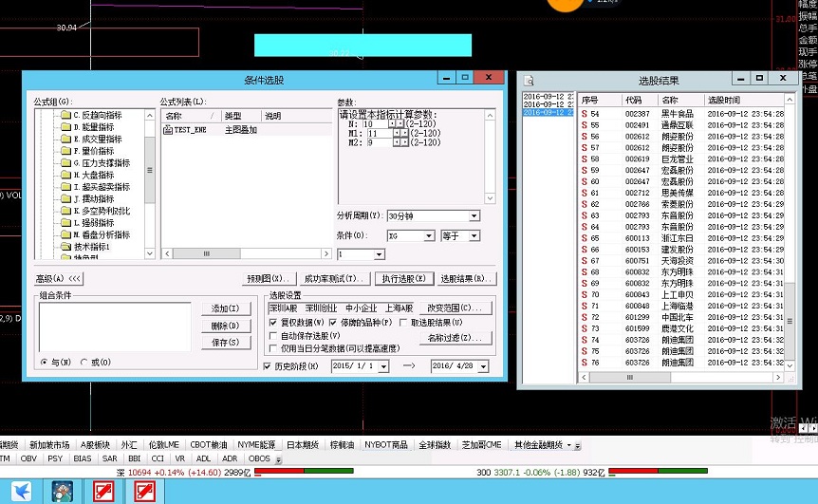The image size is (818, 504).
Task: Uncheck the 历史阶段 checkbox
Action: (267, 365)
